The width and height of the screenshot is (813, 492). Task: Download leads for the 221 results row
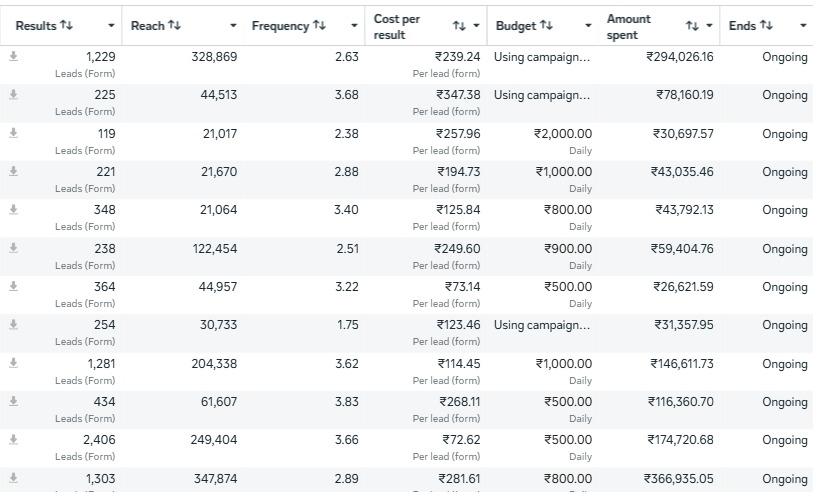coord(13,171)
